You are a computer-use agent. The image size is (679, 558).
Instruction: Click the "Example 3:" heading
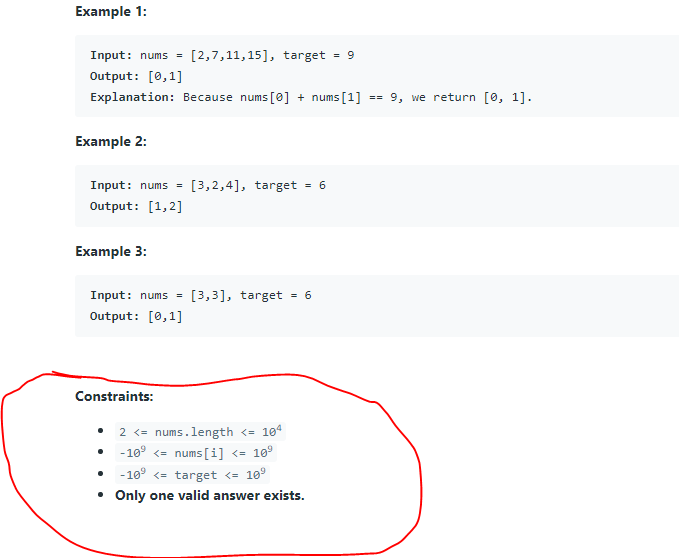[x=111, y=251]
